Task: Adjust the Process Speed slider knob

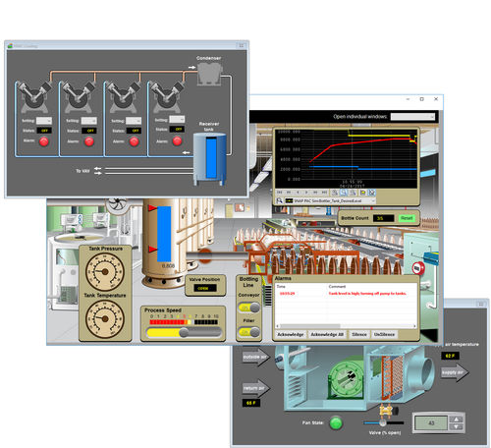Action: coord(184,333)
